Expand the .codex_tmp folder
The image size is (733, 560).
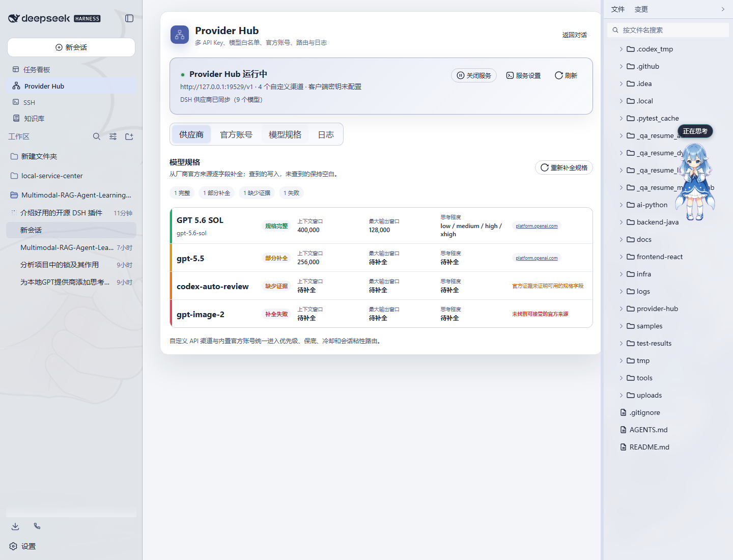[621, 49]
